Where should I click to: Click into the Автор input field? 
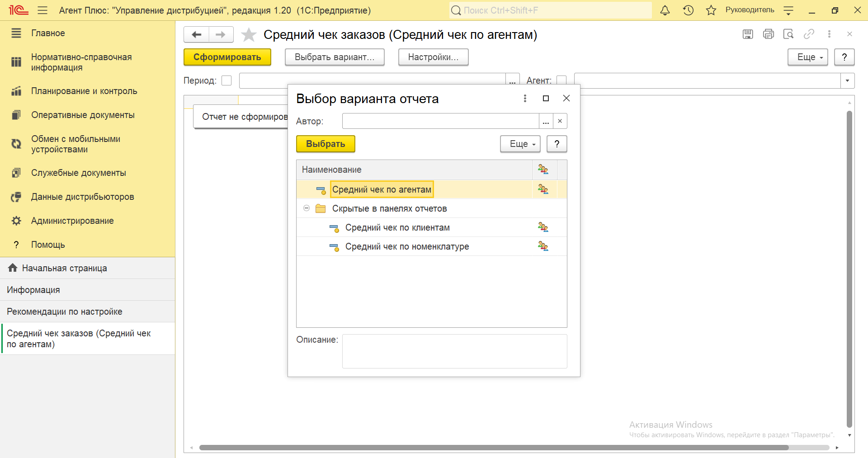440,121
